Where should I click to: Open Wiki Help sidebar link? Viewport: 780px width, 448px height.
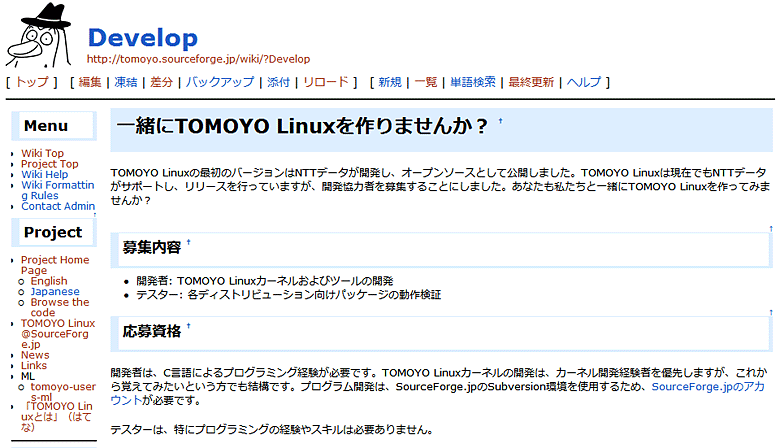coord(44,175)
